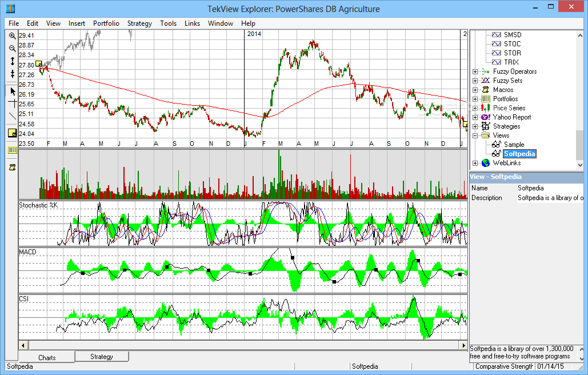Click the Portfolios icon in tree
Screen dimensions: 588x375
point(486,99)
